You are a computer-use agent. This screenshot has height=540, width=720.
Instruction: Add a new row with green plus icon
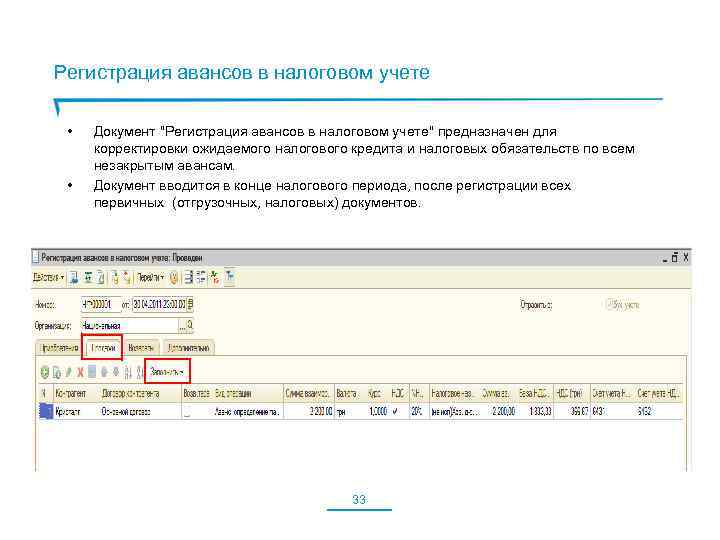click(45, 372)
